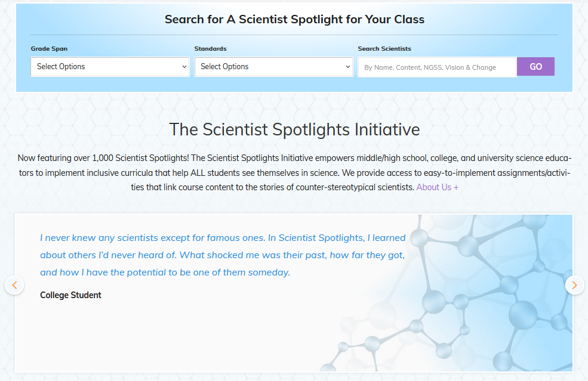Click the "Search for A Scientist Spotlight" title
The height and width of the screenshot is (381, 588).
pos(294,19)
